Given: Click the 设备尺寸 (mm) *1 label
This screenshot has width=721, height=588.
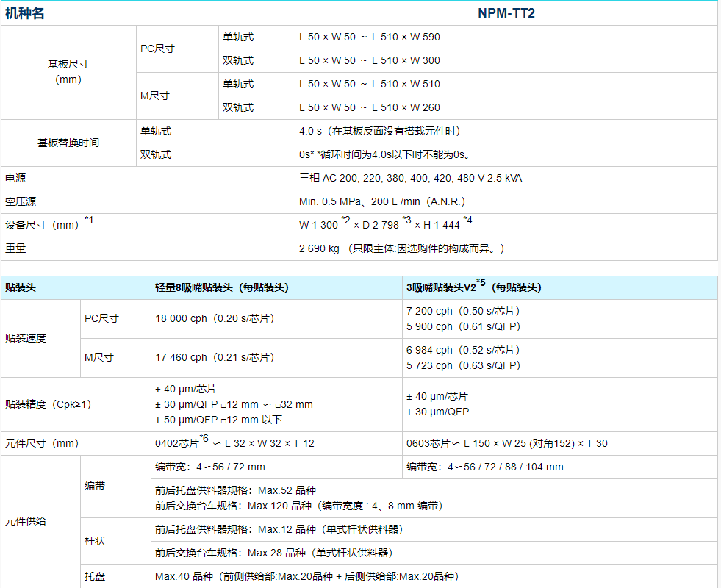Looking at the screenshot, I should pyautogui.click(x=49, y=223).
